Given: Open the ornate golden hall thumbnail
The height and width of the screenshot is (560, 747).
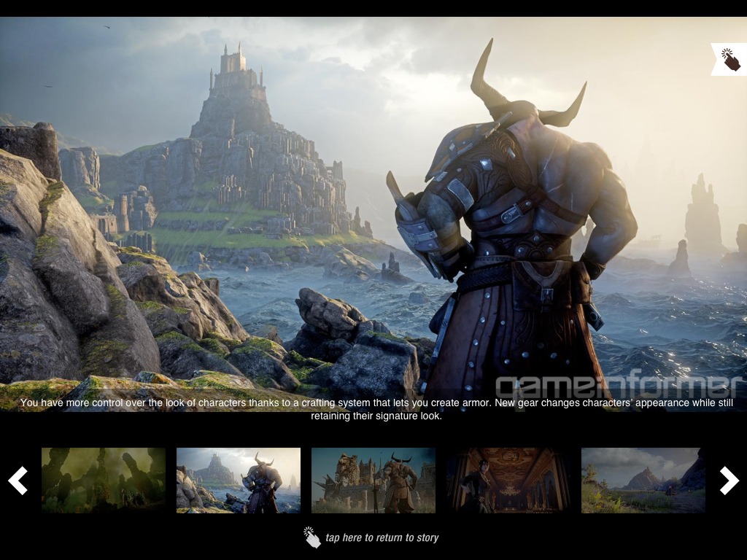Looking at the screenshot, I should tap(508, 480).
